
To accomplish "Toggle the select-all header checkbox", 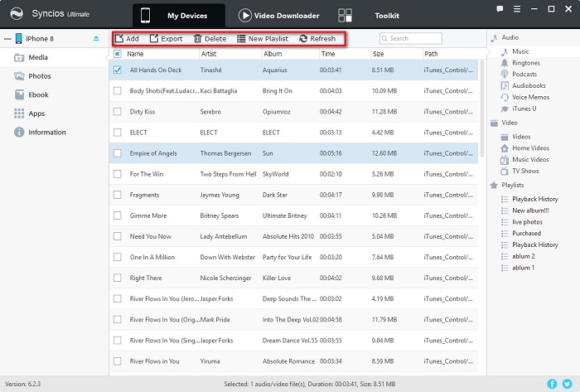I will (x=118, y=54).
